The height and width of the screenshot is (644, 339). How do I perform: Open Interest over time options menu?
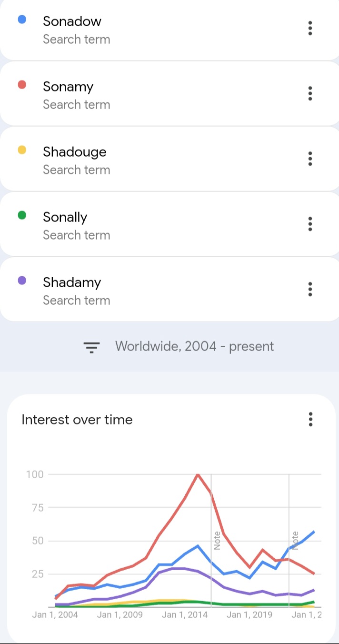310,419
